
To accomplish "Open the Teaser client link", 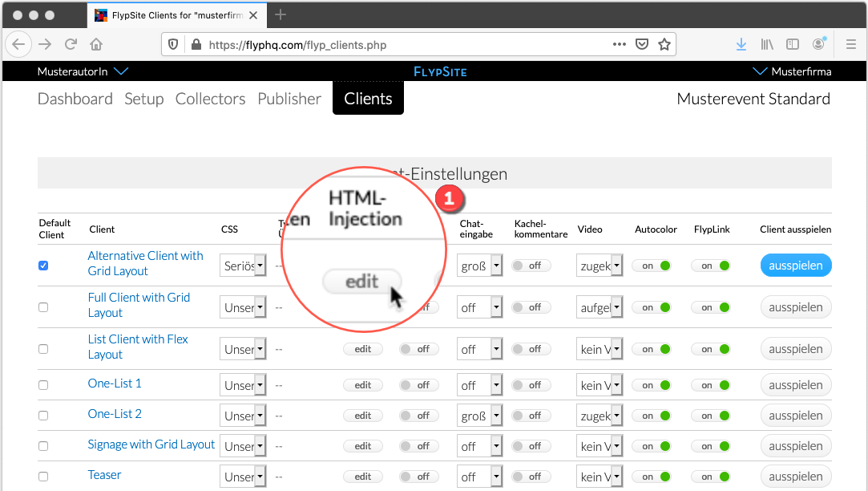I will pos(105,475).
